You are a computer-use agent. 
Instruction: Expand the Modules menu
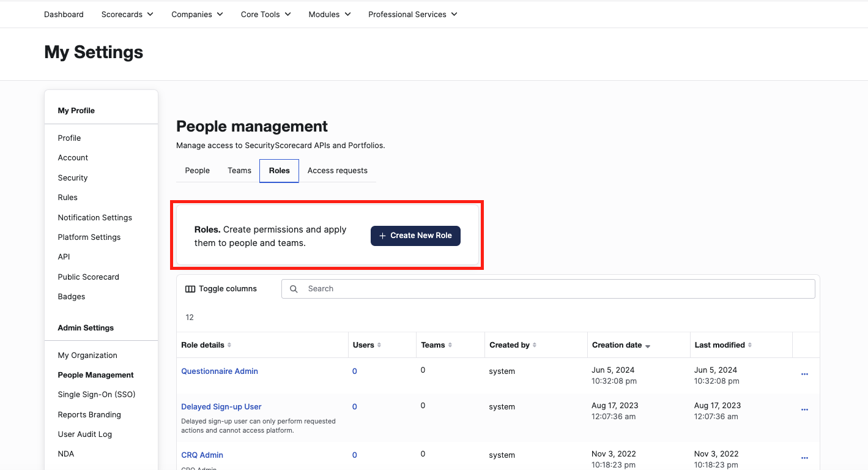(x=330, y=14)
